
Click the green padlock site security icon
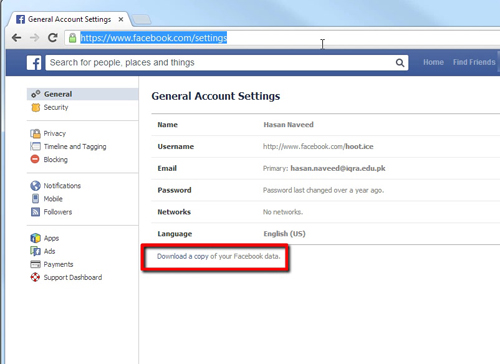72,38
